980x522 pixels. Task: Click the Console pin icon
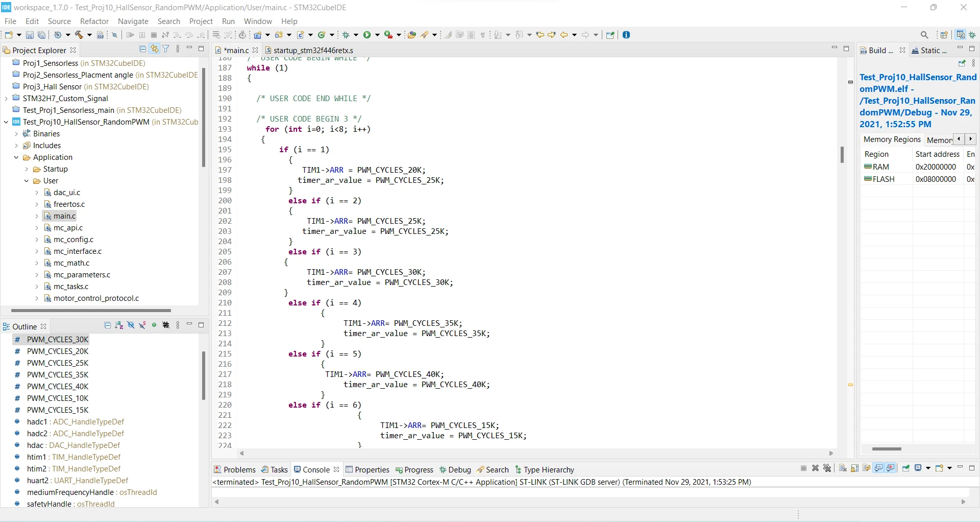point(906,468)
